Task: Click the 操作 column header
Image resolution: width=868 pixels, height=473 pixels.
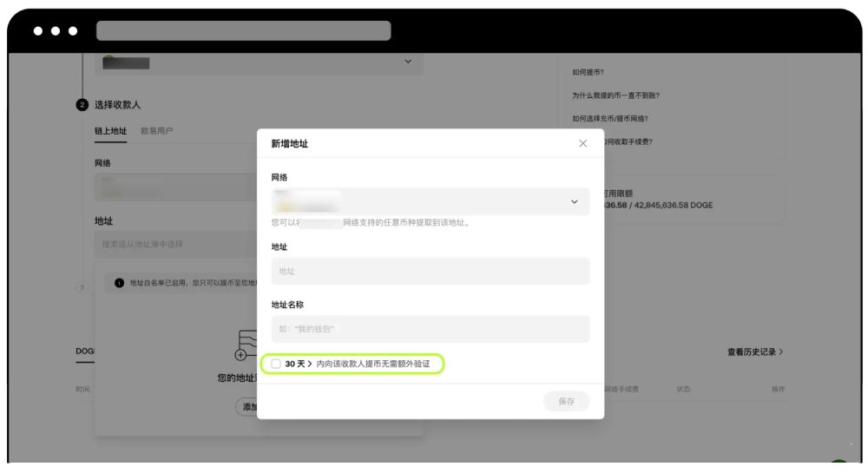Action: tap(778, 390)
